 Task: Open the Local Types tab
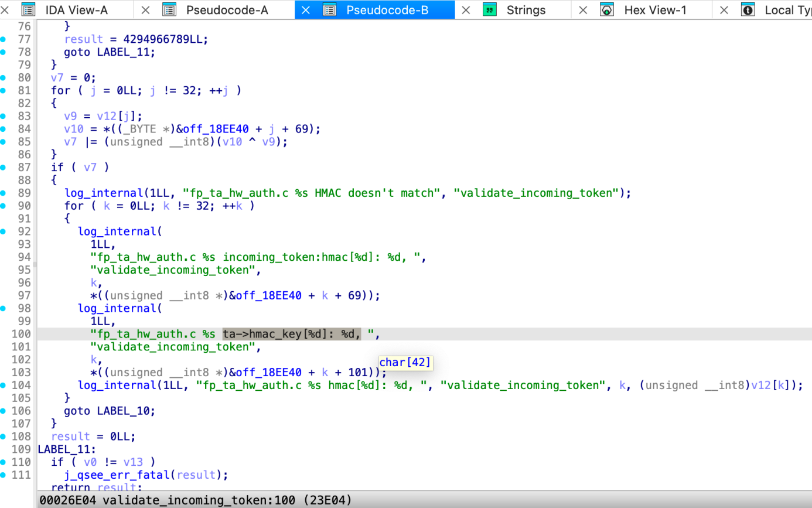tap(788, 10)
